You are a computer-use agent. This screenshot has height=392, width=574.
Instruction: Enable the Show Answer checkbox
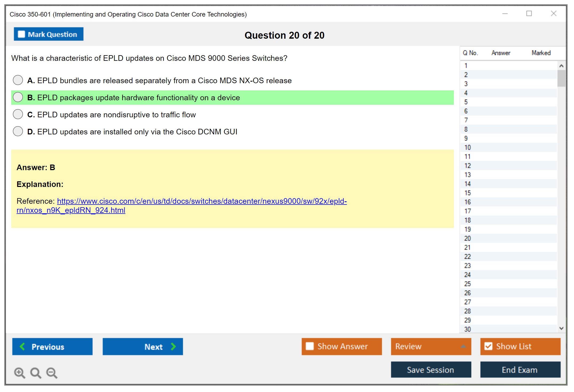click(x=310, y=346)
